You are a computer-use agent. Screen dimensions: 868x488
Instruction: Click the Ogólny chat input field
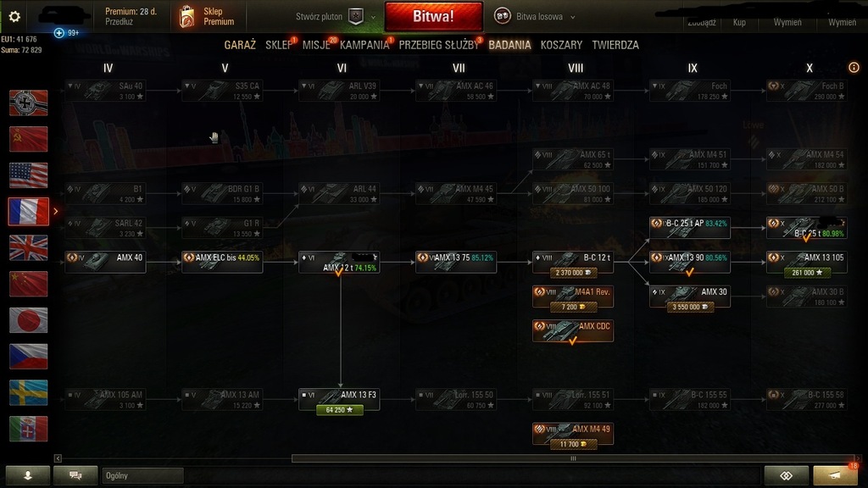pyautogui.click(x=142, y=475)
